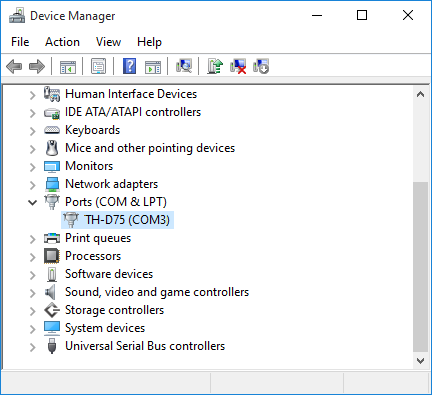Click the Network adapters category icon

[52, 184]
